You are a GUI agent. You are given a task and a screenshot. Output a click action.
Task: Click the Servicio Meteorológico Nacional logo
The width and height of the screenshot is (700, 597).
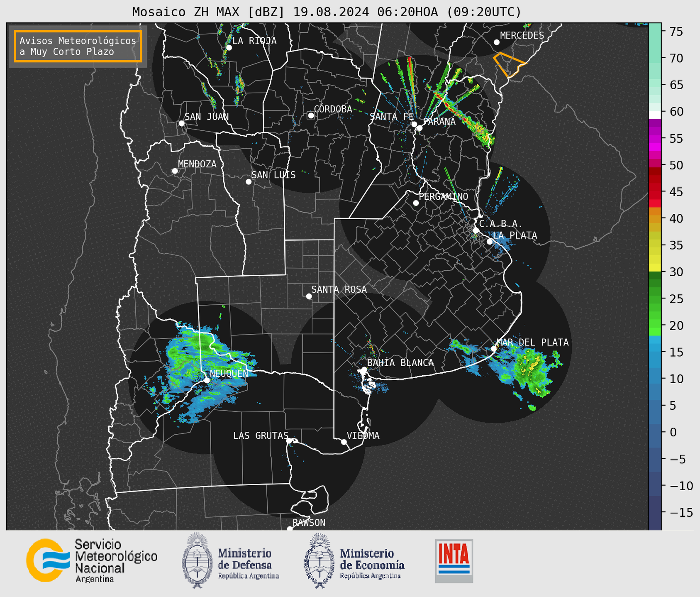point(92,560)
